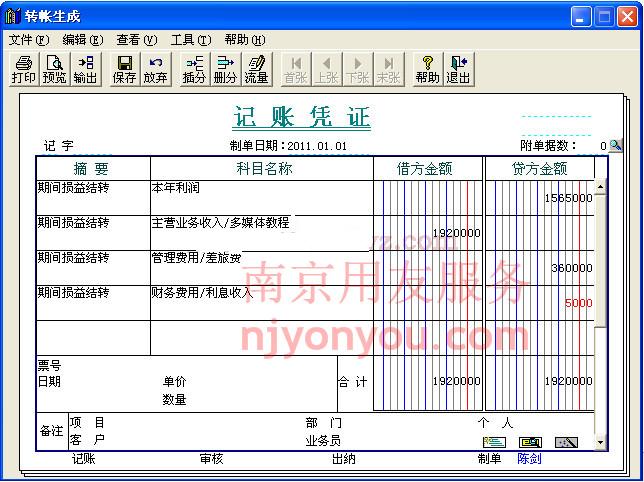The width and height of the screenshot is (644, 482).
Task: Select the 管理费用/差旅费 account cell
Action: tap(260, 258)
